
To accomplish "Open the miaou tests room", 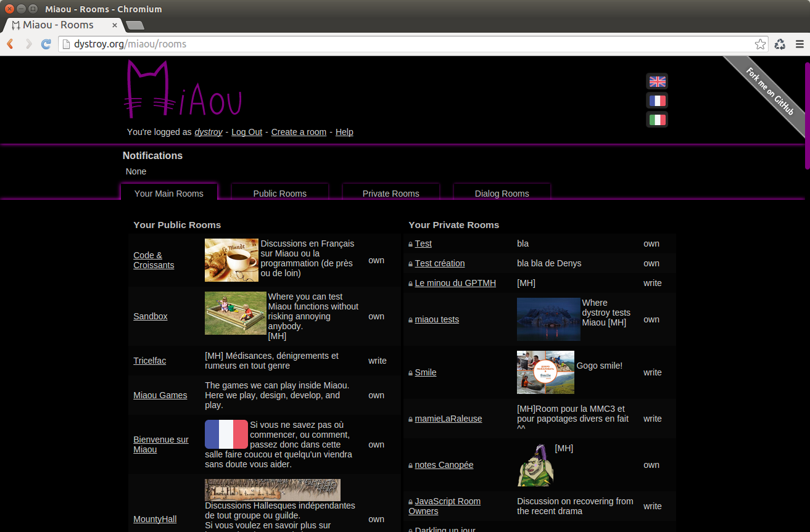I will [x=437, y=319].
